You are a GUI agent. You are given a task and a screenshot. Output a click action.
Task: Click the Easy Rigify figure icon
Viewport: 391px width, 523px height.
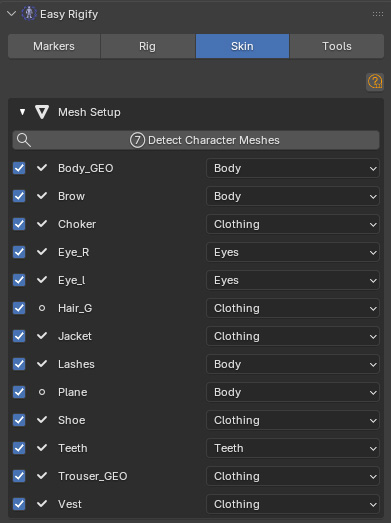[29, 14]
